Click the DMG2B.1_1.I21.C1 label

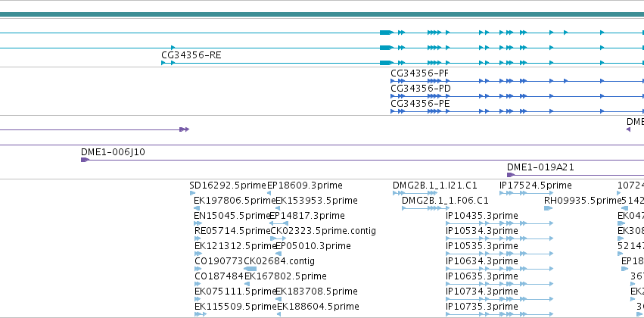tap(435, 185)
